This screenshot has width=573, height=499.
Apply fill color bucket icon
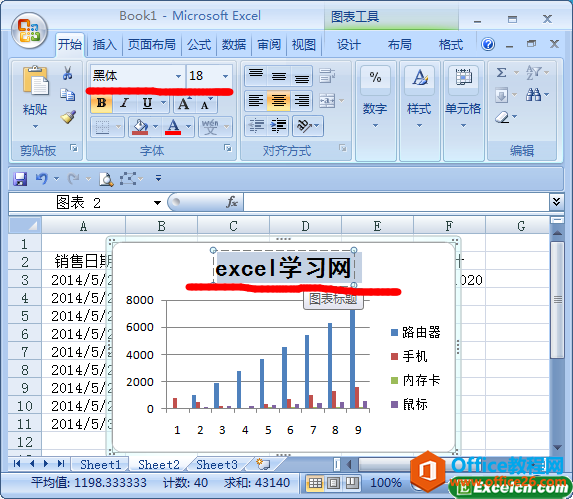tap(140, 127)
